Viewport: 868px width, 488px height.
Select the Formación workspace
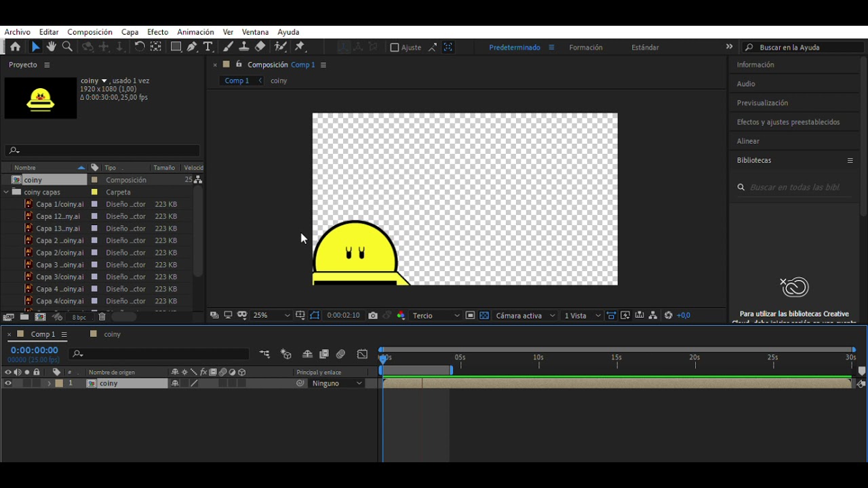pos(586,47)
